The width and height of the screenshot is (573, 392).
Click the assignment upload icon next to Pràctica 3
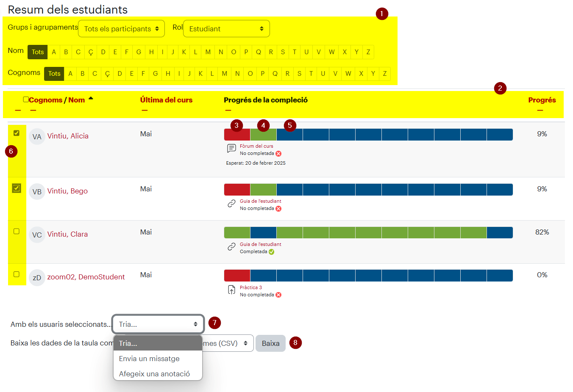[x=231, y=290]
